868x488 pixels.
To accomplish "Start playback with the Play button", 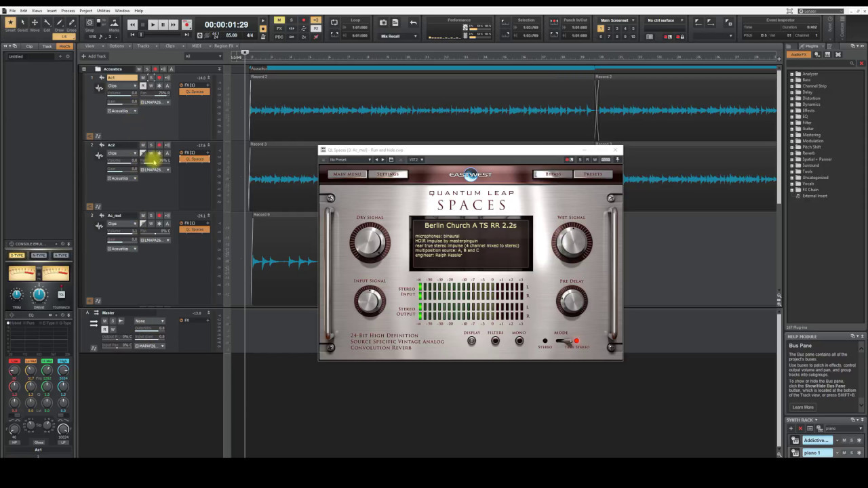I will point(153,24).
